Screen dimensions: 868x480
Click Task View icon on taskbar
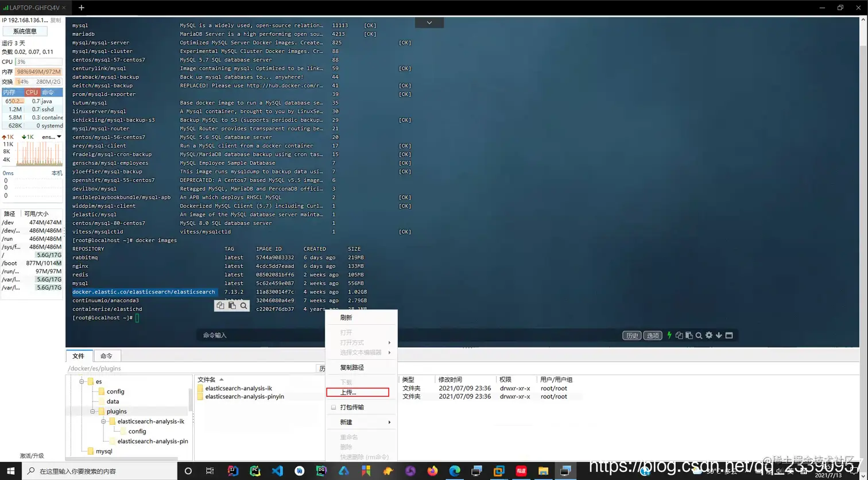point(210,471)
